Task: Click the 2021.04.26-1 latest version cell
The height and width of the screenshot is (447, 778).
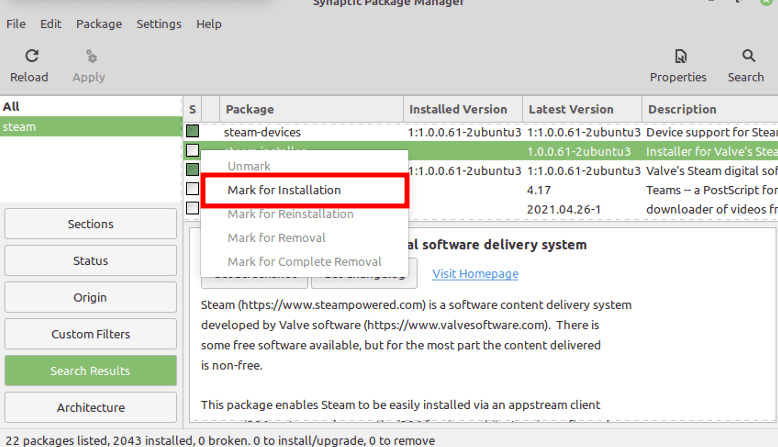Action: (564, 209)
